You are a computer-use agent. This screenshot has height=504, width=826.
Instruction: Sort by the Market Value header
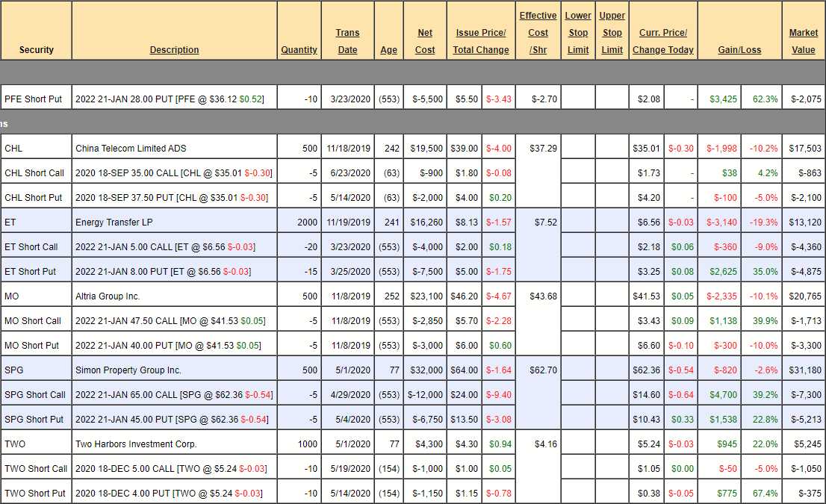pos(803,41)
